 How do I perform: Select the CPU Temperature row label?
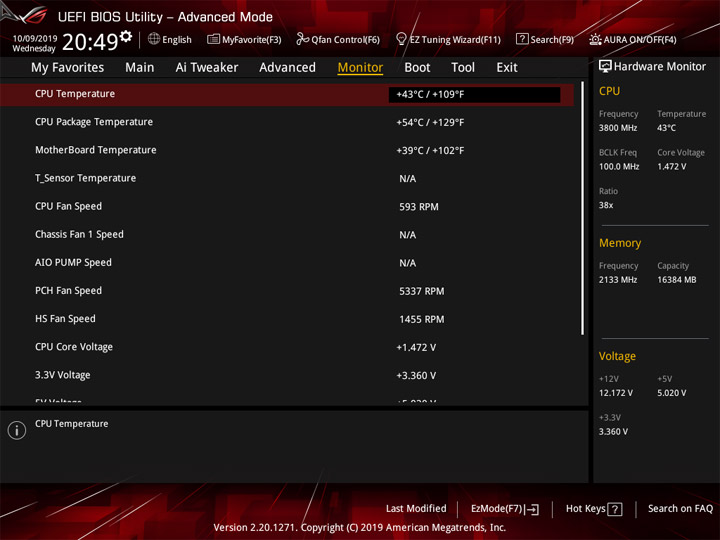(x=75, y=94)
